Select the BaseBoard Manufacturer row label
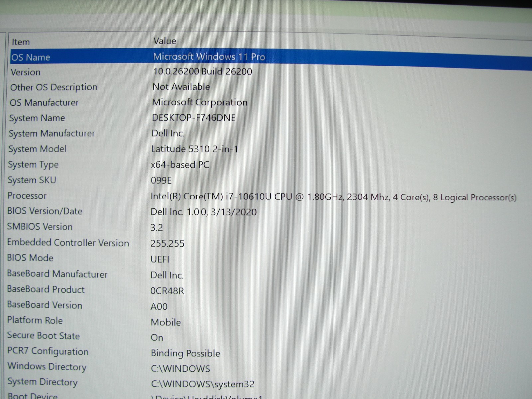This screenshot has height=399, width=532. (58, 274)
